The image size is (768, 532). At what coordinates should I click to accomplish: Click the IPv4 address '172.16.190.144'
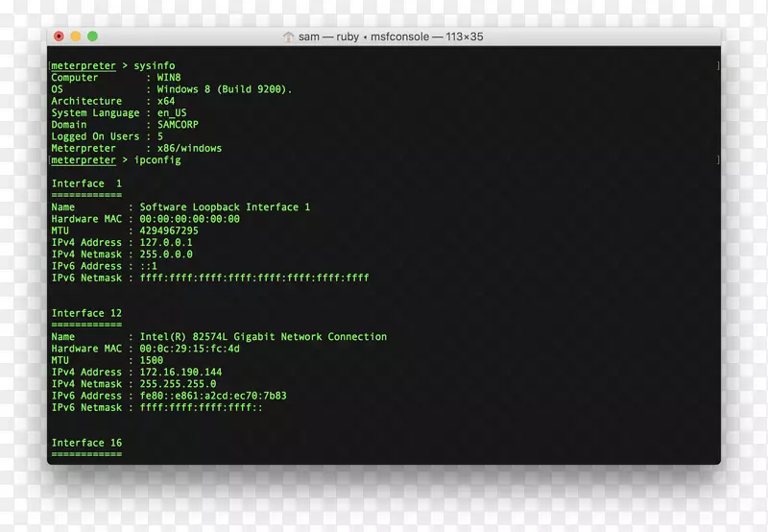tap(180, 372)
